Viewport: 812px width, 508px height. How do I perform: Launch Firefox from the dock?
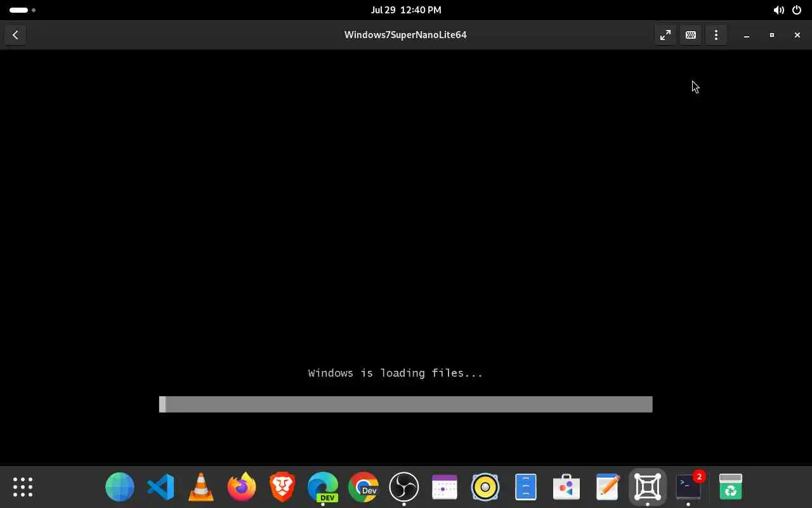tap(242, 487)
